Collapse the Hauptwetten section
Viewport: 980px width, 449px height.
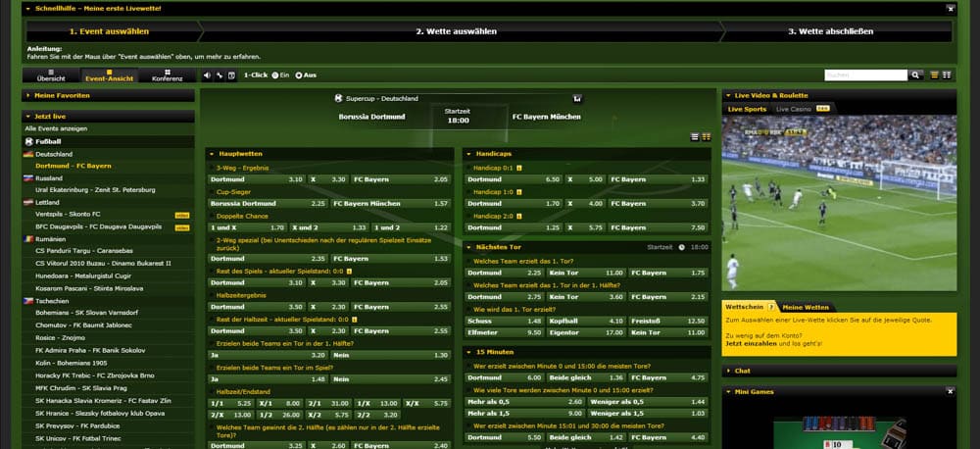(x=212, y=154)
